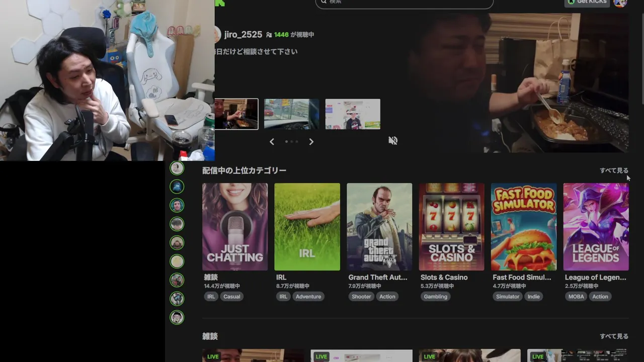The width and height of the screenshot is (644, 362).
Task: Click the search field at the top
Action: pos(404,3)
